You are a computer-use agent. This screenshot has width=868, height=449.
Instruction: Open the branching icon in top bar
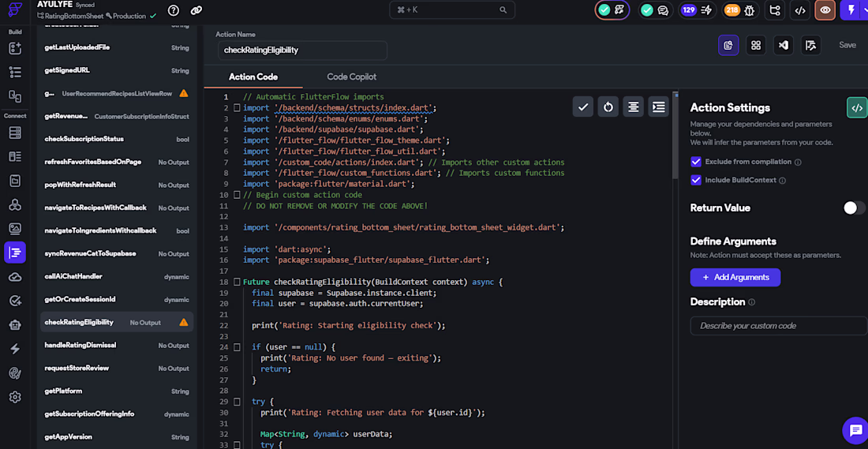point(775,10)
